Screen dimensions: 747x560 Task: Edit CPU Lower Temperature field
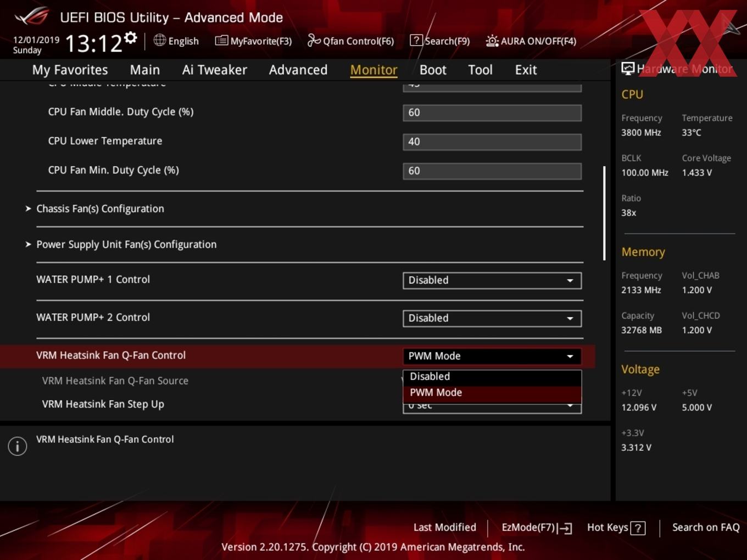tap(492, 142)
